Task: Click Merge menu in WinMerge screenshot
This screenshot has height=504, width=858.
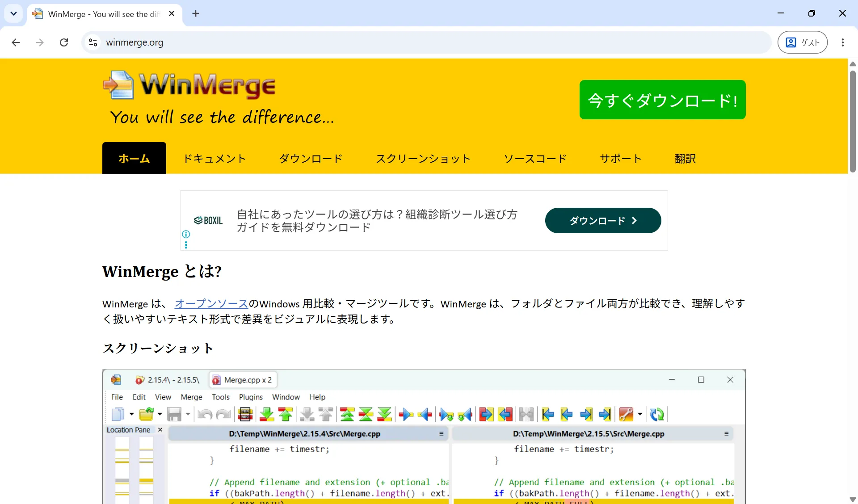Action: pos(191,397)
